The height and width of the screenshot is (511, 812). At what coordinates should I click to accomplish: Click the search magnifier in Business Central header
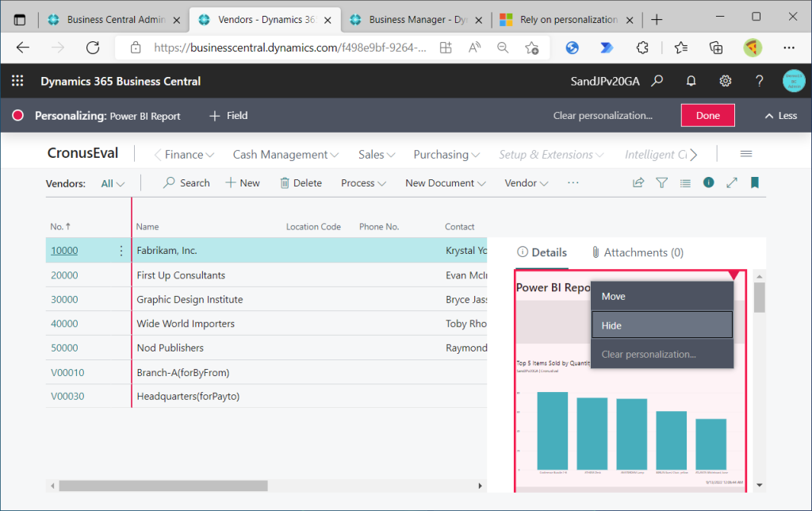(657, 81)
